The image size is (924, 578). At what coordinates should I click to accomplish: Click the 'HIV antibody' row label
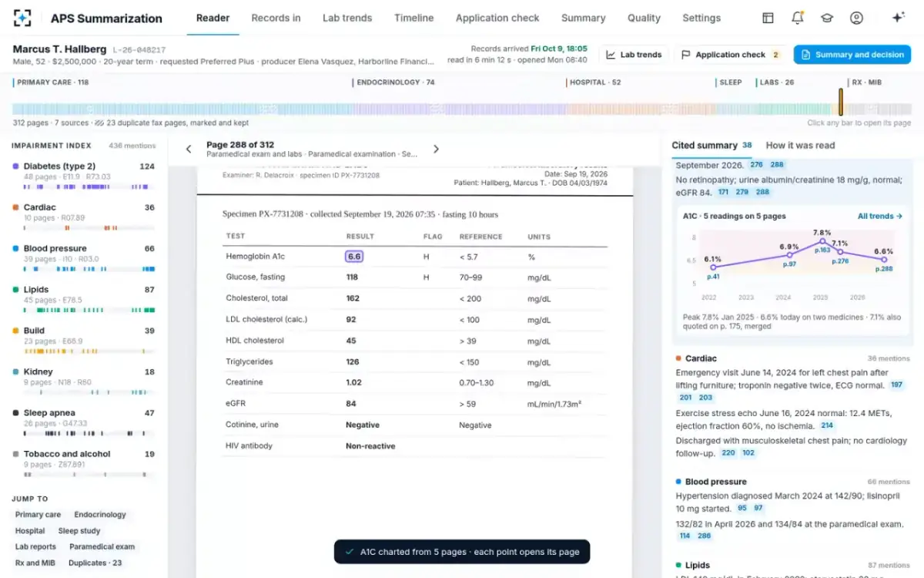click(249, 446)
